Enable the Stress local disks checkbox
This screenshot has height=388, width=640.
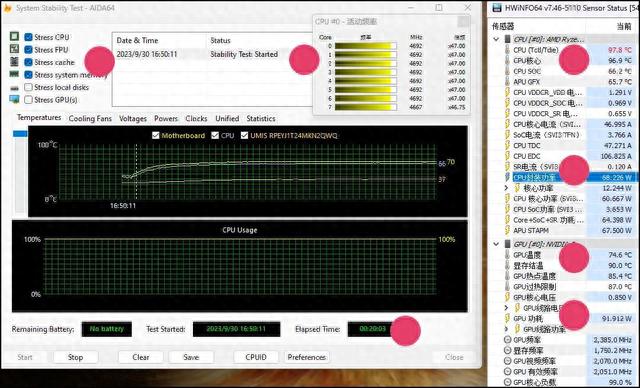(28, 87)
